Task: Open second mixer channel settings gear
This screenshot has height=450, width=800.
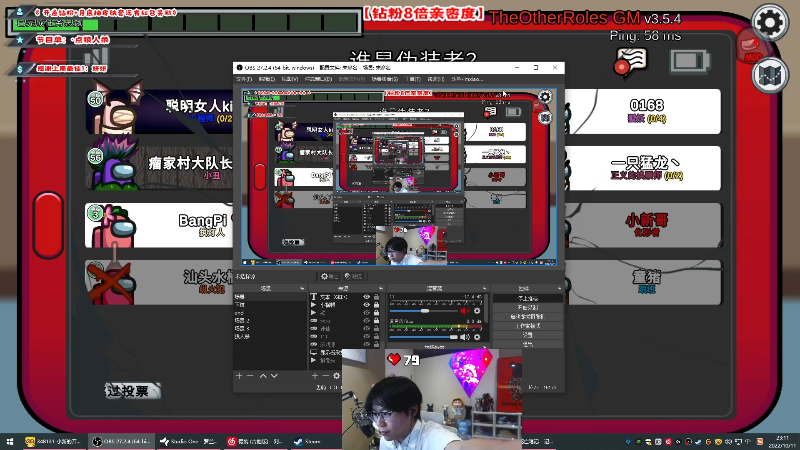Action: 477,337
